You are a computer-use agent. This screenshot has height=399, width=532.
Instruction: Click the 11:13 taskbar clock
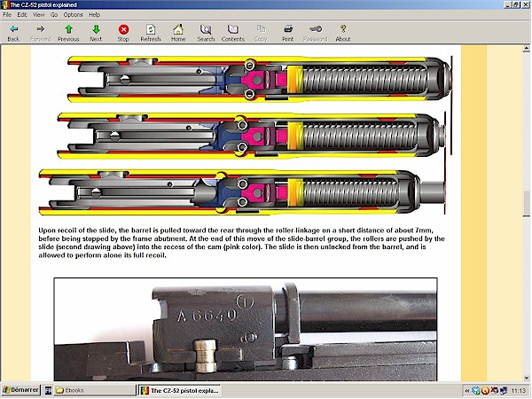(518, 391)
